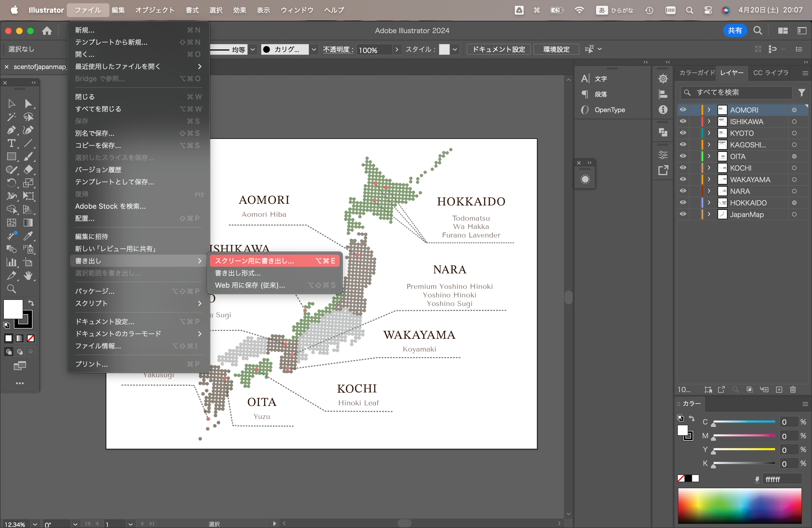Screen dimensions: 812x528
Task: Click the Home icon in title bar
Action: tap(47, 31)
